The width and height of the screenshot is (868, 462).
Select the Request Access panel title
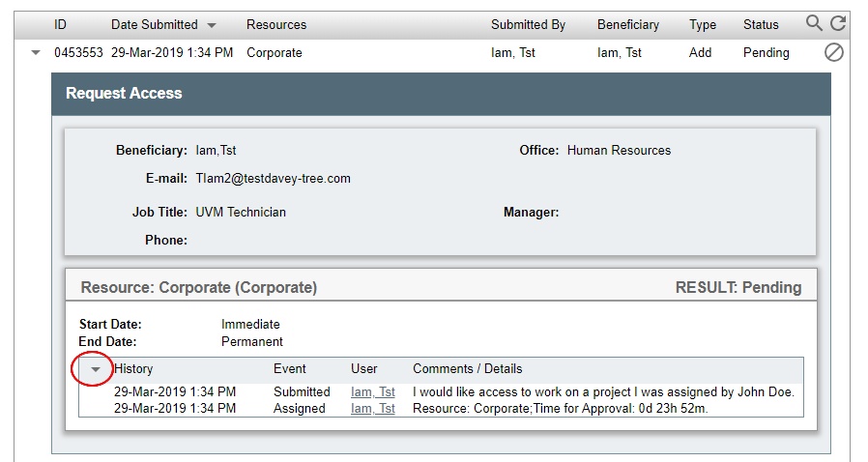(124, 93)
